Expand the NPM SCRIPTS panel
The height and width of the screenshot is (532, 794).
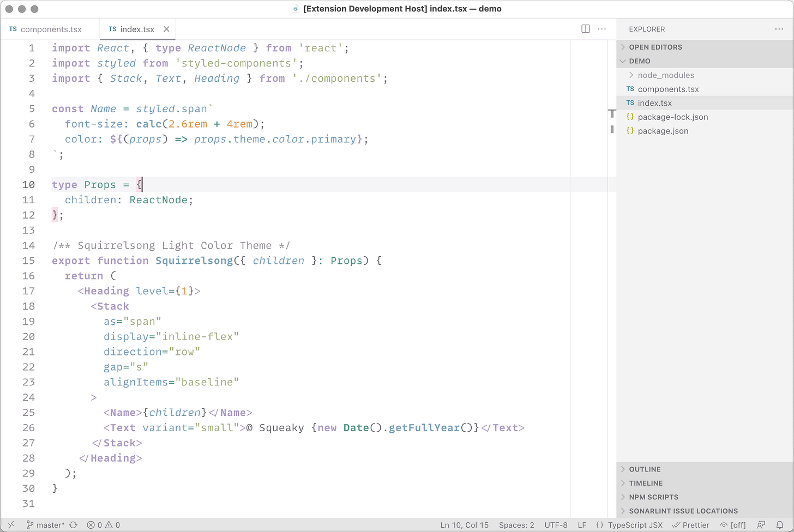pyautogui.click(x=705, y=497)
